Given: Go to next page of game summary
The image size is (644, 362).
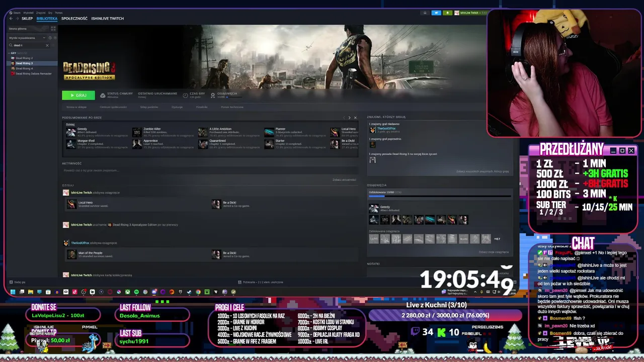Looking at the screenshot, I should click(x=350, y=118).
